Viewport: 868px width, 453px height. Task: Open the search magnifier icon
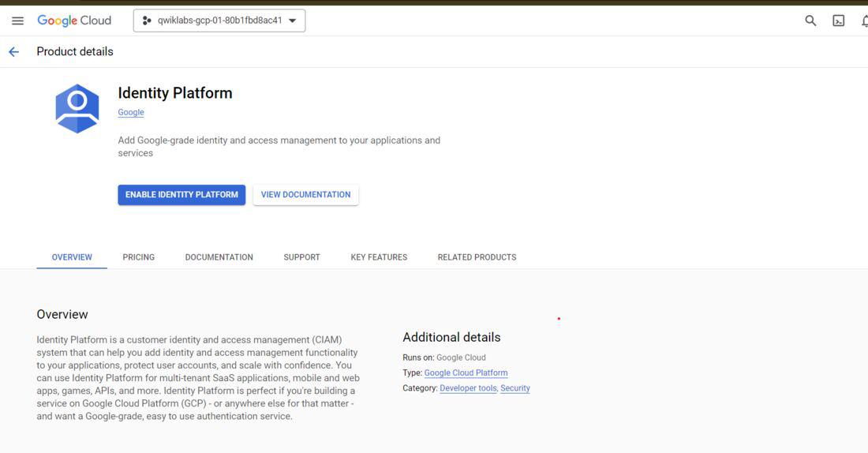coord(810,21)
